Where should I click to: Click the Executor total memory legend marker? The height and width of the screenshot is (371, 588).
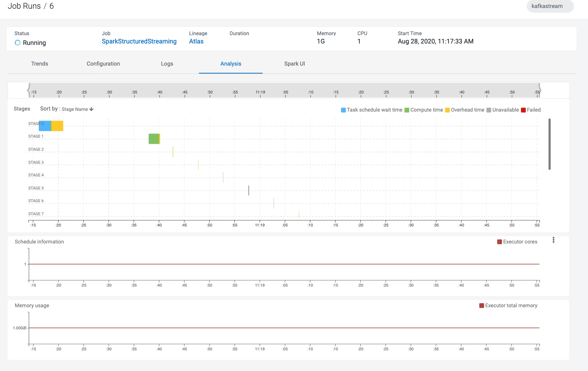(481, 305)
